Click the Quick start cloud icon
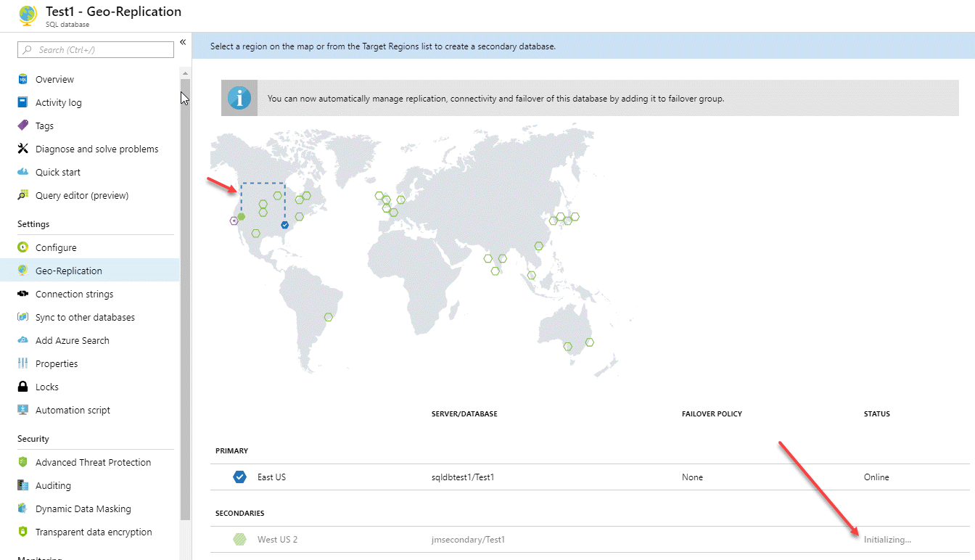The height and width of the screenshot is (560, 975). 22,172
